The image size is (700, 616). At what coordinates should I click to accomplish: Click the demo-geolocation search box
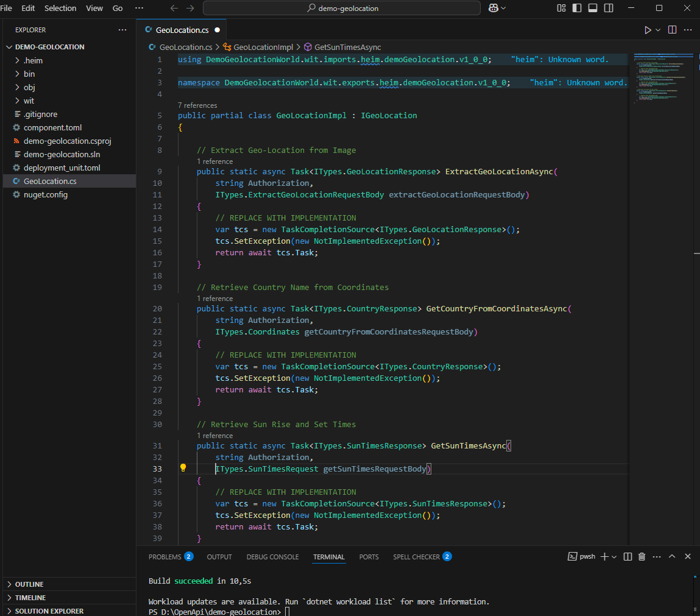[342, 8]
